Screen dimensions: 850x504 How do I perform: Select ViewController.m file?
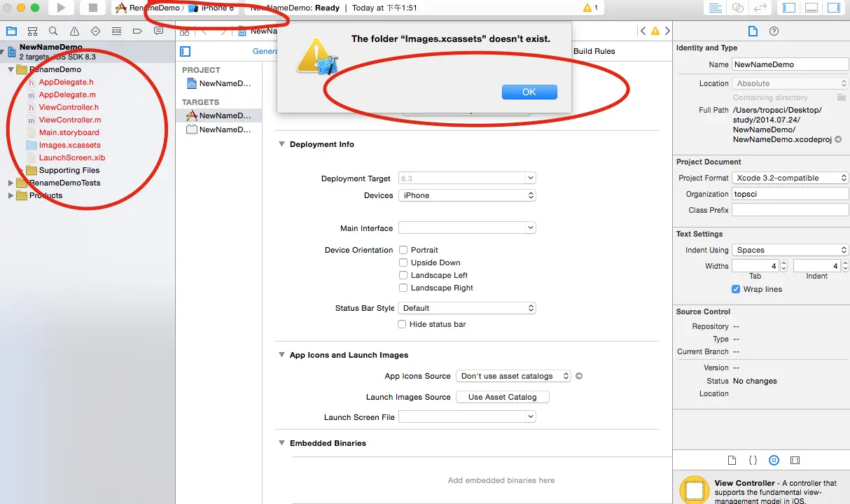(69, 120)
